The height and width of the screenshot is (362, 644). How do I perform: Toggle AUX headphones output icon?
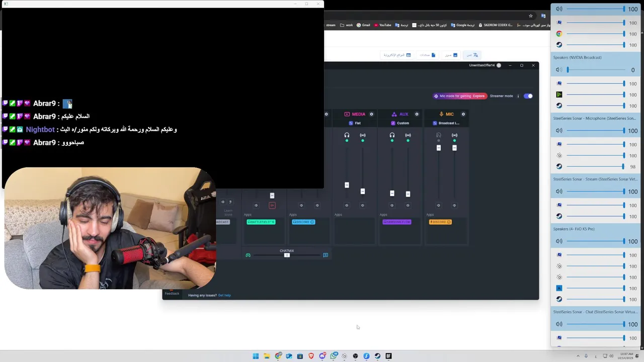click(x=392, y=135)
